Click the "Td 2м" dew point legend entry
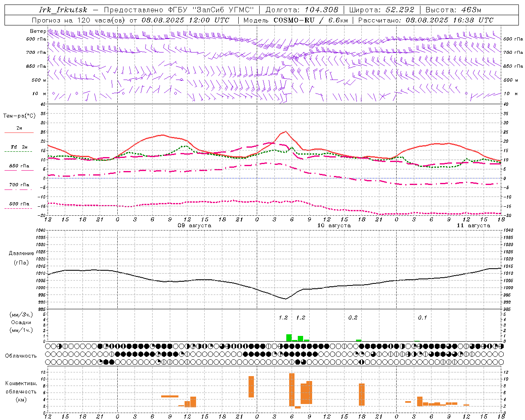 click(19, 147)
